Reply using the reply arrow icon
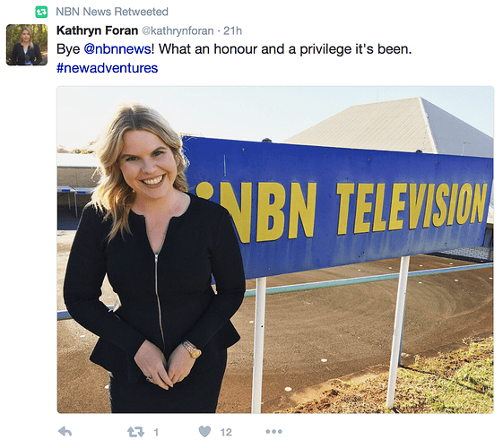Screen dimensions: 503x448 click(x=65, y=432)
